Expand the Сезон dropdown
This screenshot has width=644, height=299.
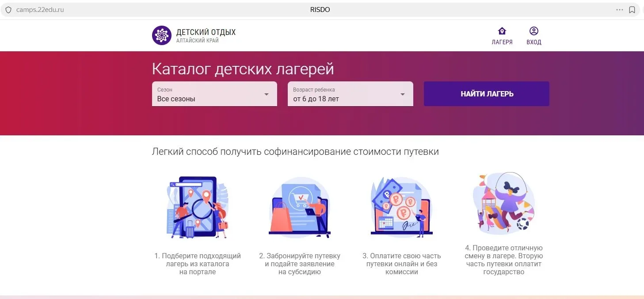click(214, 94)
